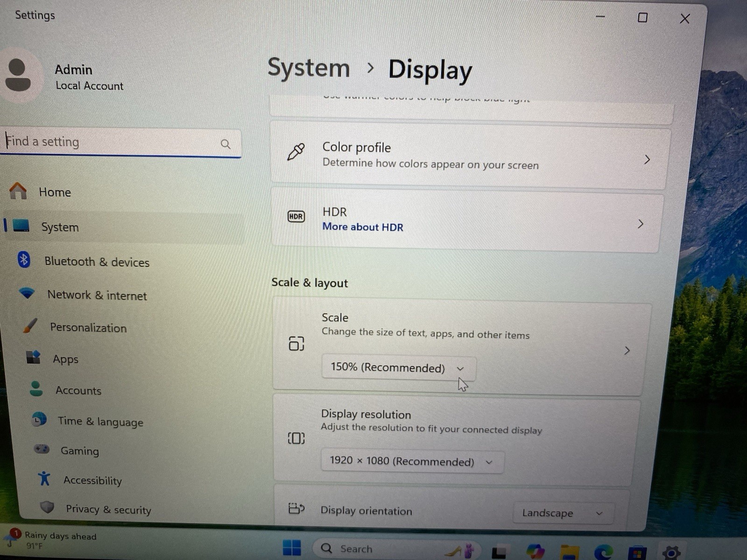Open Privacy & security settings
Image resolution: width=747 pixels, height=560 pixels.
pos(108,510)
